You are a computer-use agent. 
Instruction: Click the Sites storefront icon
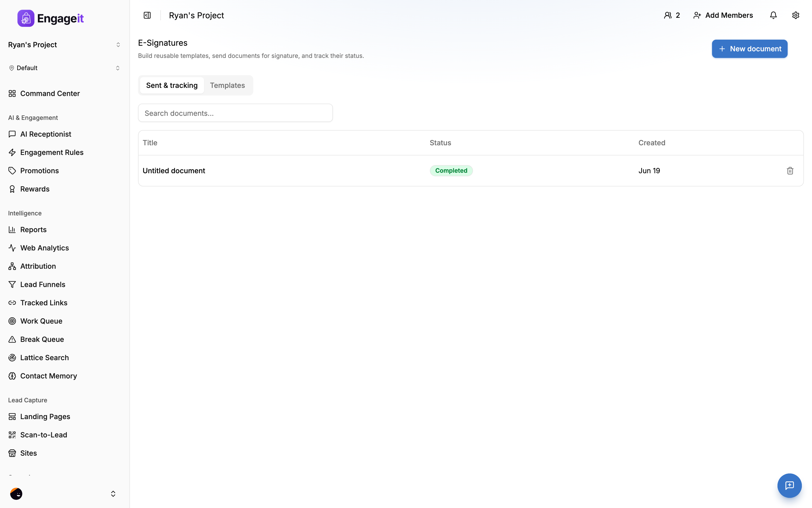(x=12, y=453)
